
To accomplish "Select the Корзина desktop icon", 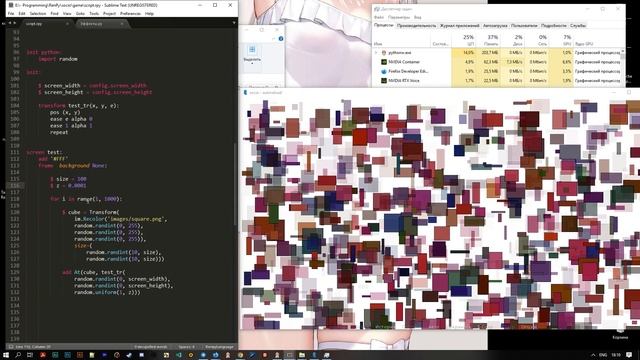I will [x=620, y=335].
